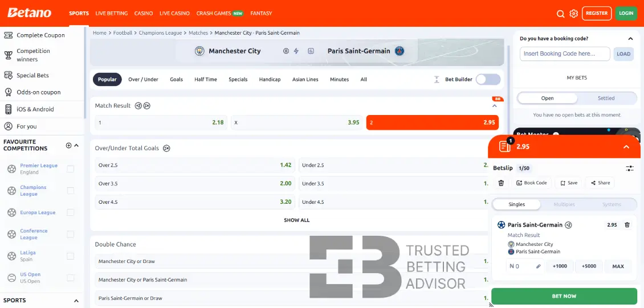Click Paris Saint-Germain club crest in header
The height and width of the screenshot is (308, 644).
[x=399, y=51]
